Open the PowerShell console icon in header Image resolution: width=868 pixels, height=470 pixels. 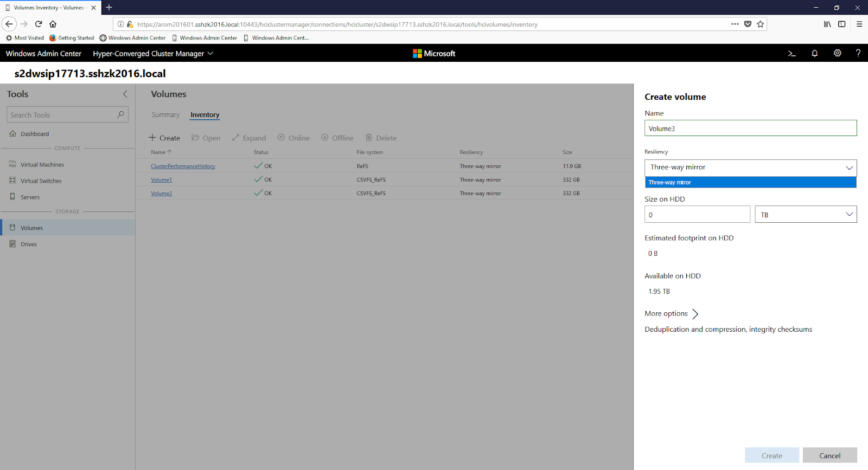(x=792, y=53)
